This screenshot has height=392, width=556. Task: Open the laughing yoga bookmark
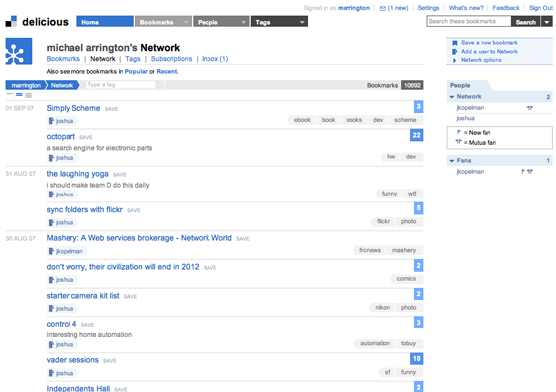coord(77,174)
